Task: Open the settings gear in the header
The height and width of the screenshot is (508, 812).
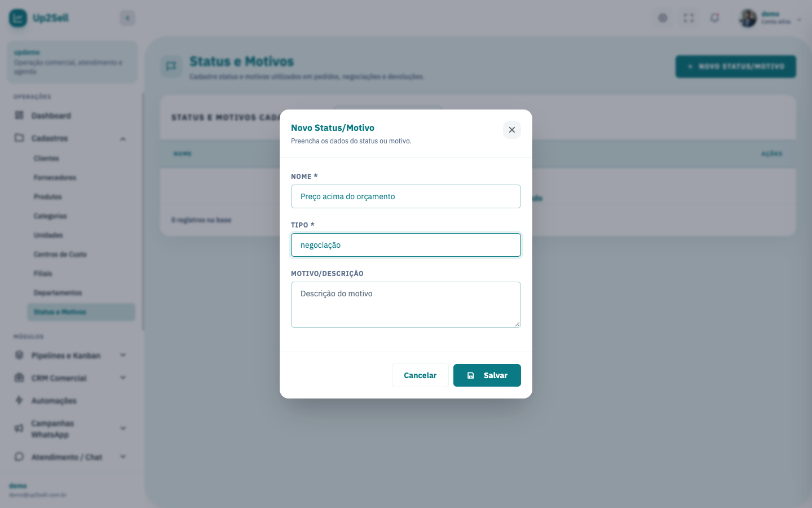Action: pyautogui.click(x=663, y=18)
